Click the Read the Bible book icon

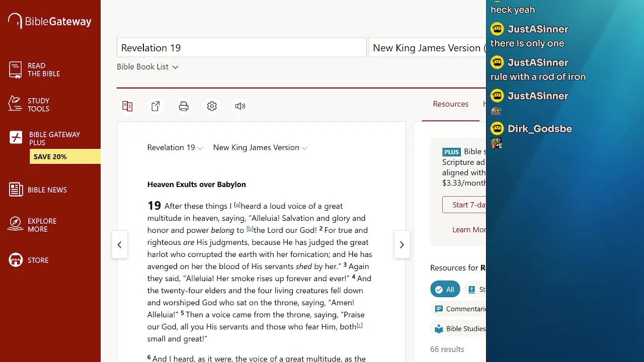16,70
